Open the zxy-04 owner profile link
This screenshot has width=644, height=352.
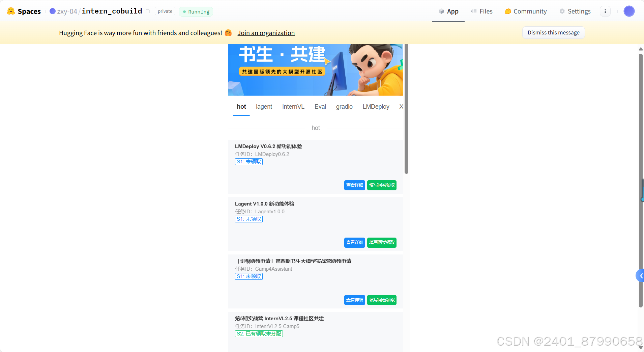tap(67, 11)
